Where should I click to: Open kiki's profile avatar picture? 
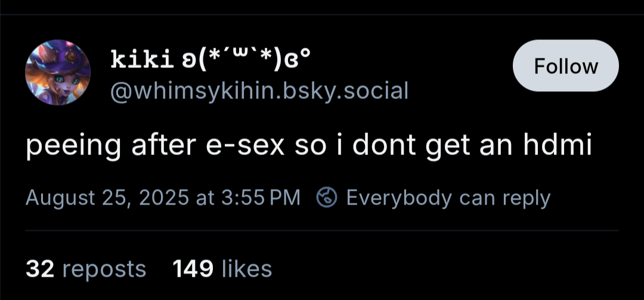tap(57, 72)
